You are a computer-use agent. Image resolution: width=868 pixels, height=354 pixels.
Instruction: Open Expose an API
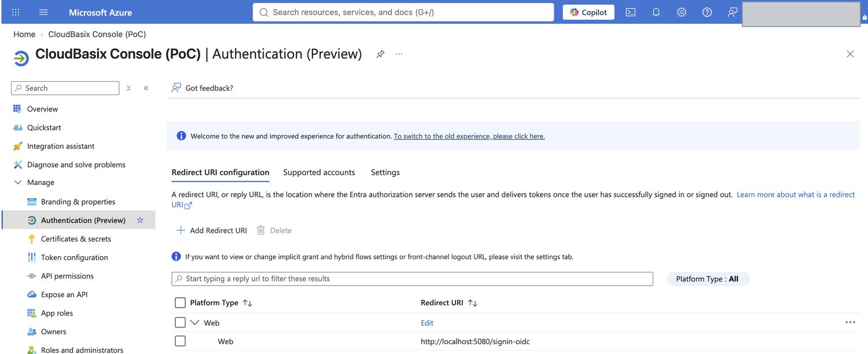click(64, 294)
